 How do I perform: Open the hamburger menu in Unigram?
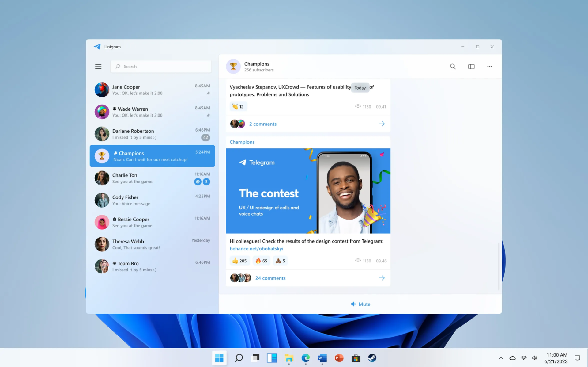[x=98, y=67]
